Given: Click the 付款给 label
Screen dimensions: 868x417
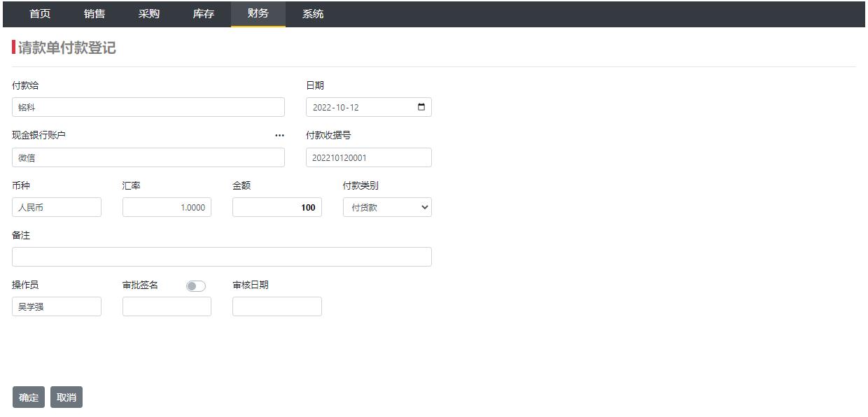Looking at the screenshot, I should click(x=25, y=85).
